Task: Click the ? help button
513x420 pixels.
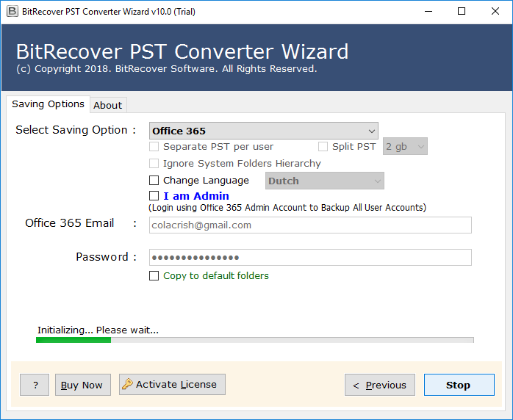Action: (x=35, y=385)
